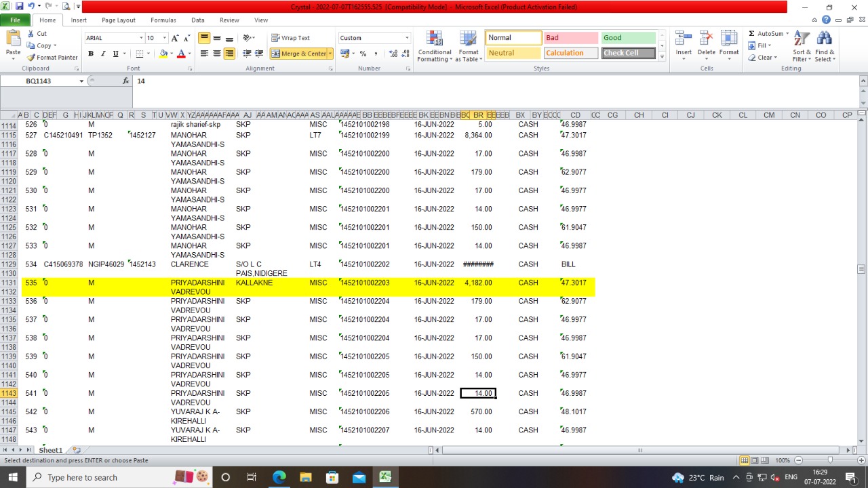Open Find & Select binoculars
Image resolution: width=868 pixels, height=488 pixels.
[825, 46]
